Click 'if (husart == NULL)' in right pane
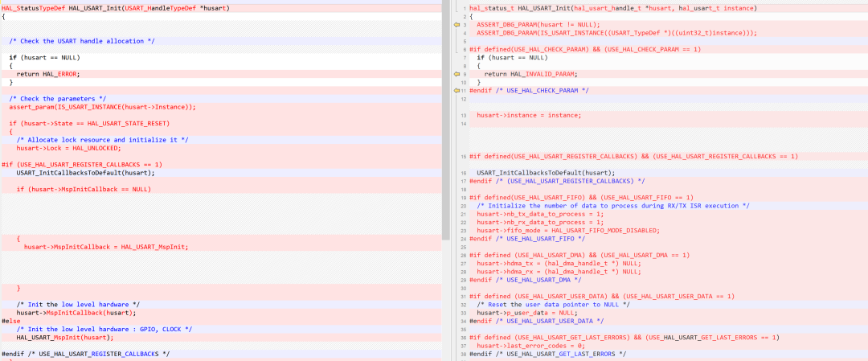Viewport: 868px width, 361px height. click(x=512, y=58)
